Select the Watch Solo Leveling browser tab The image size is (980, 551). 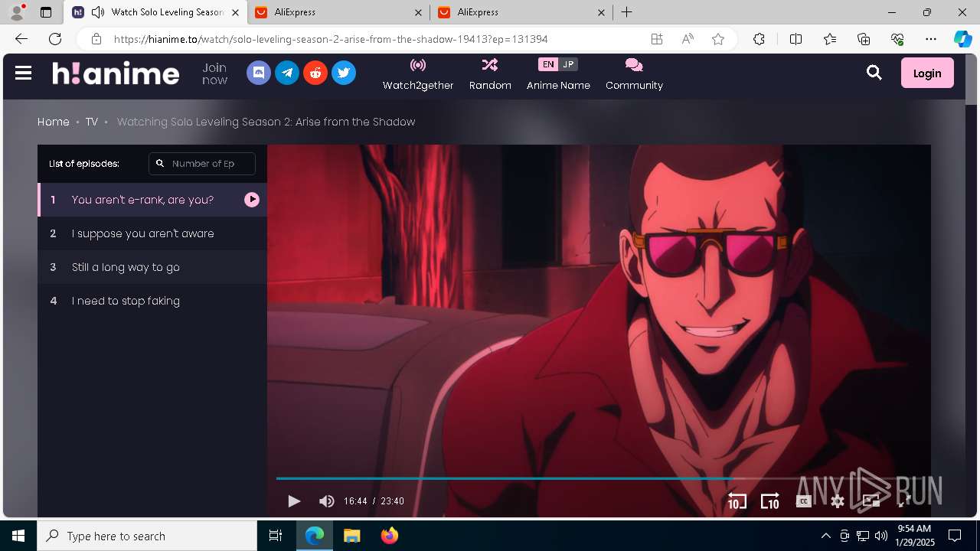[x=155, y=12]
